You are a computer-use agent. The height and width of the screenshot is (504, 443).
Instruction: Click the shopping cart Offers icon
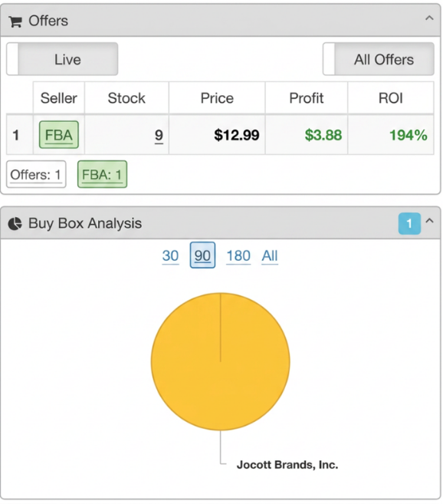[15, 21]
